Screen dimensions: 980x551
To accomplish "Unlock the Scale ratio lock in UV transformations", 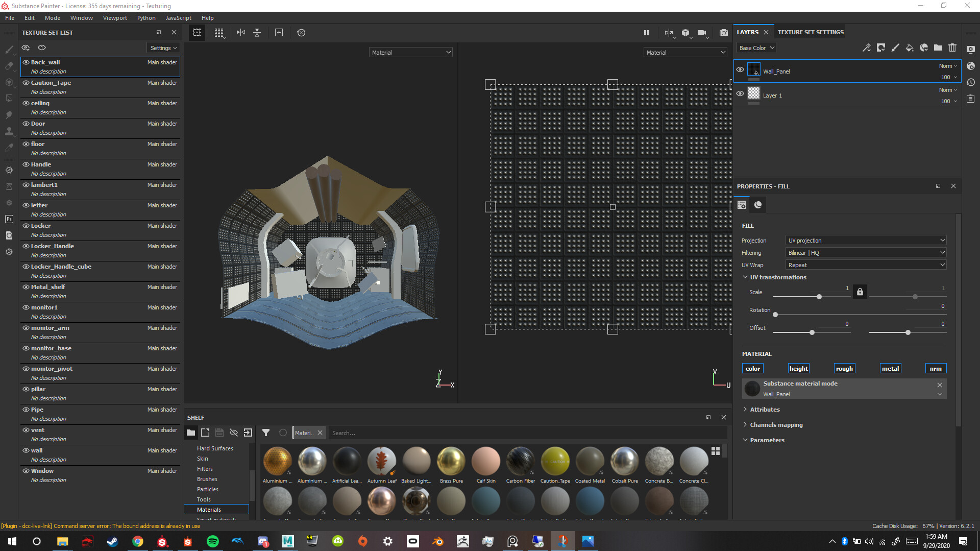I will pyautogui.click(x=860, y=292).
